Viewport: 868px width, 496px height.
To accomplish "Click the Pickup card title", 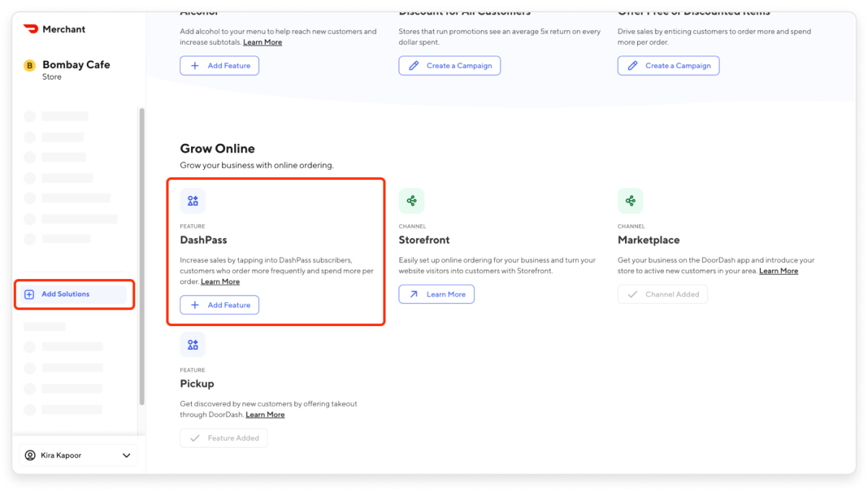I will (197, 384).
